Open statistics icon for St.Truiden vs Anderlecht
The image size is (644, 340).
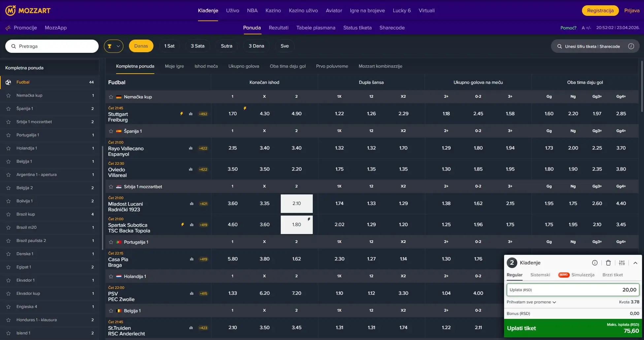coord(191,328)
